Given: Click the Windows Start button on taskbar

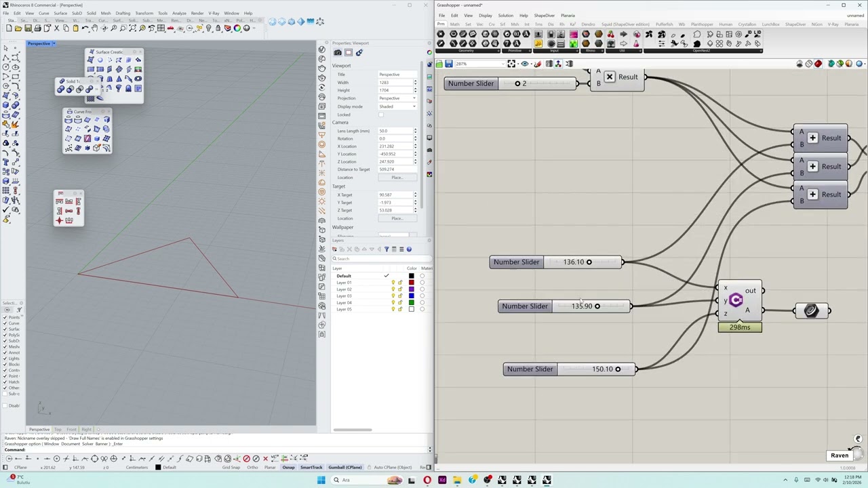Looking at the screenshot, I should [x=321, y=480].
